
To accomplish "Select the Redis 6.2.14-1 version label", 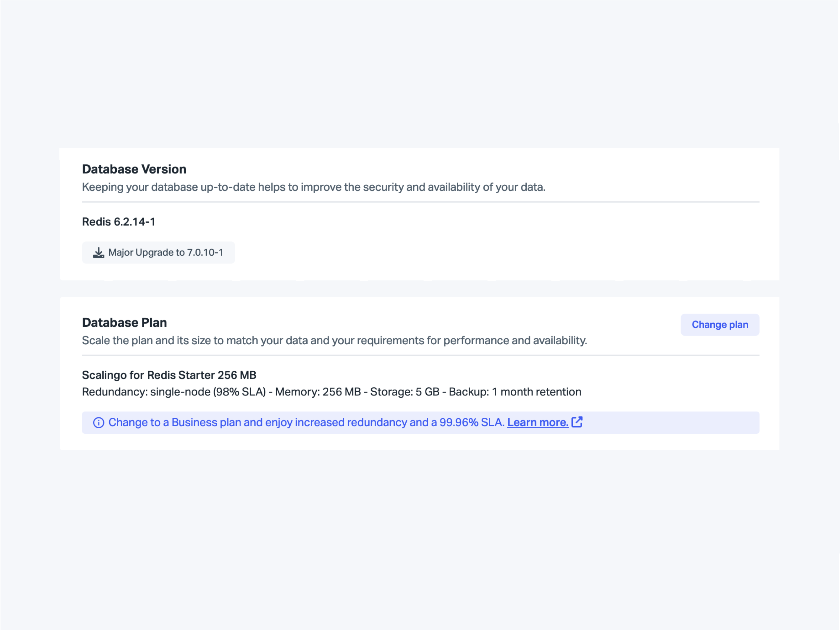I will [x=119, y=222].
